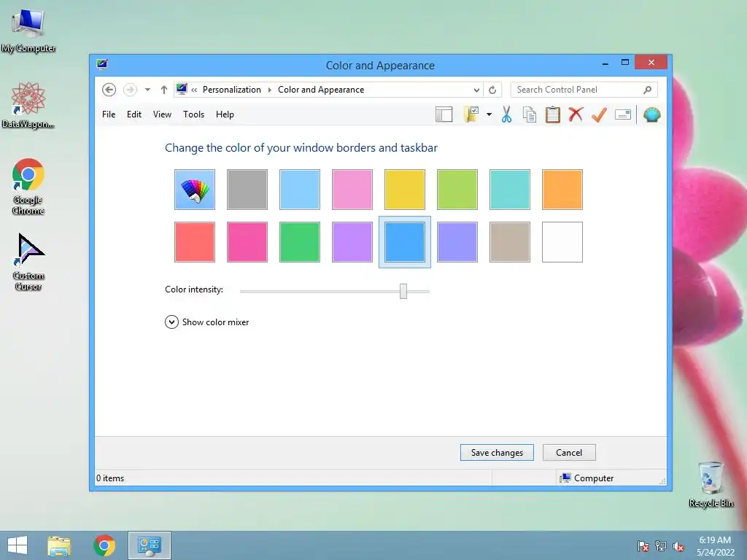747x560 pixels.
Task: Click Computer in the status bar
Action: tap(587, 478)
